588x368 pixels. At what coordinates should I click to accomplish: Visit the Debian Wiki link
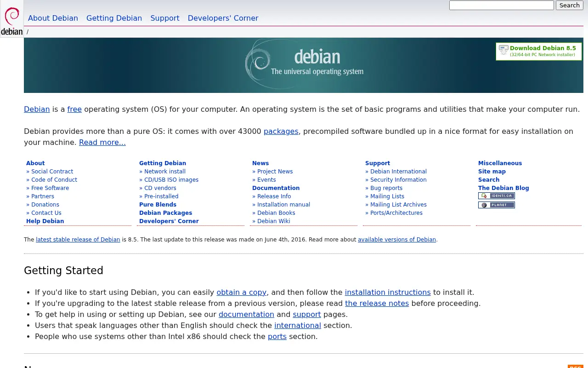[274, 221]
